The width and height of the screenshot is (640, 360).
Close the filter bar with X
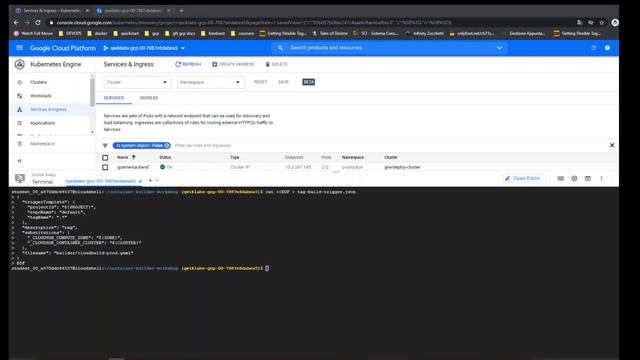pyautogui.click(x=612, y=145)
